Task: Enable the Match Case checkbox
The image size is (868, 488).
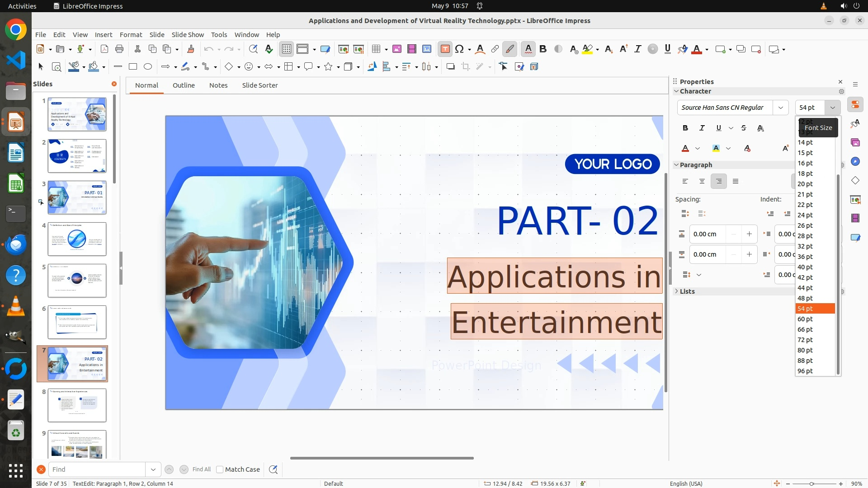Action: (x=220, y=469)
